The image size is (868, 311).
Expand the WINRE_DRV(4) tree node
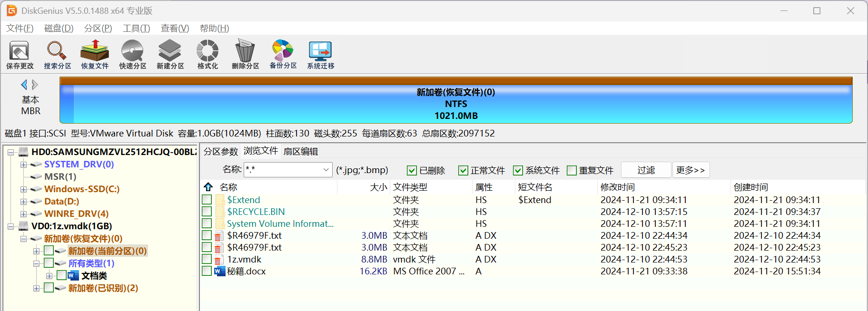coord(23,214)
